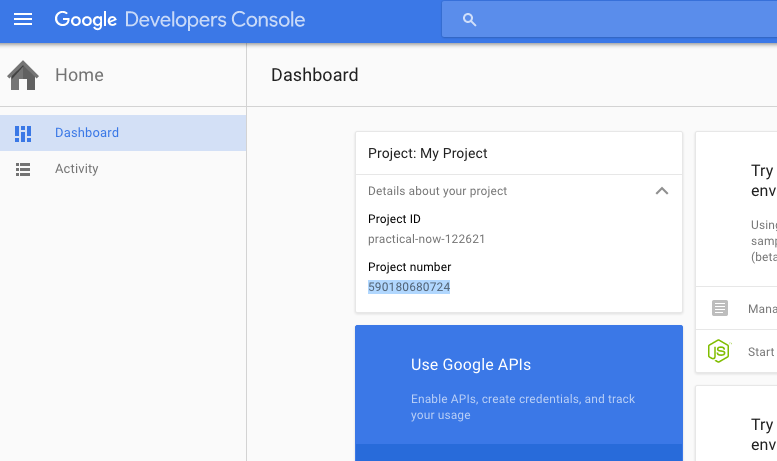
Task: Click the Node.js hexagon icon
Action: 719,351
